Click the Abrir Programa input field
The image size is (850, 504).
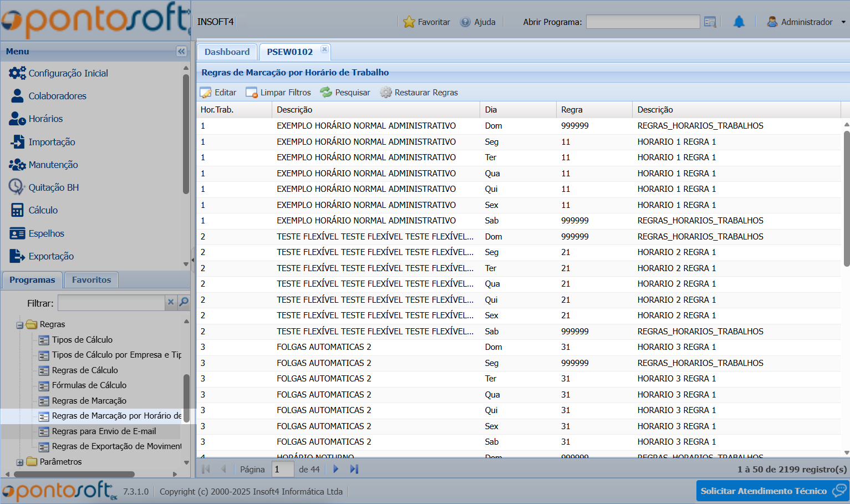(643, 22)
